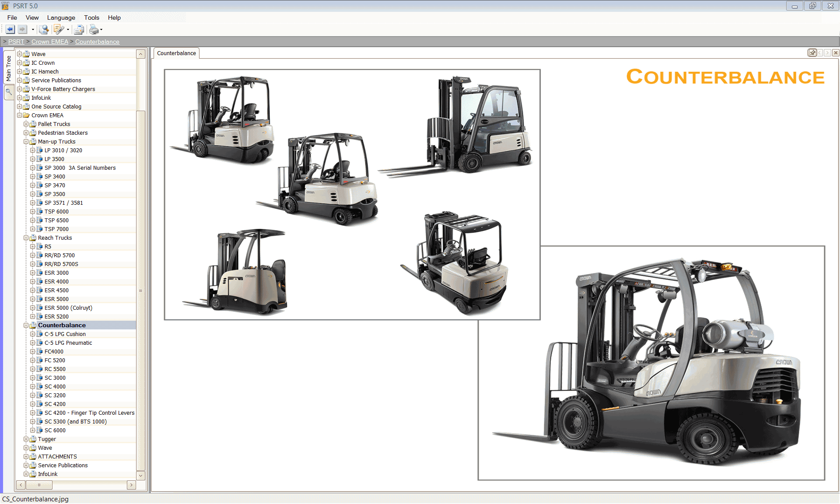The height and width of the screenshot is (504, 840).
Task: Click the forward navigation arrow icon
Action: [22, 29]
